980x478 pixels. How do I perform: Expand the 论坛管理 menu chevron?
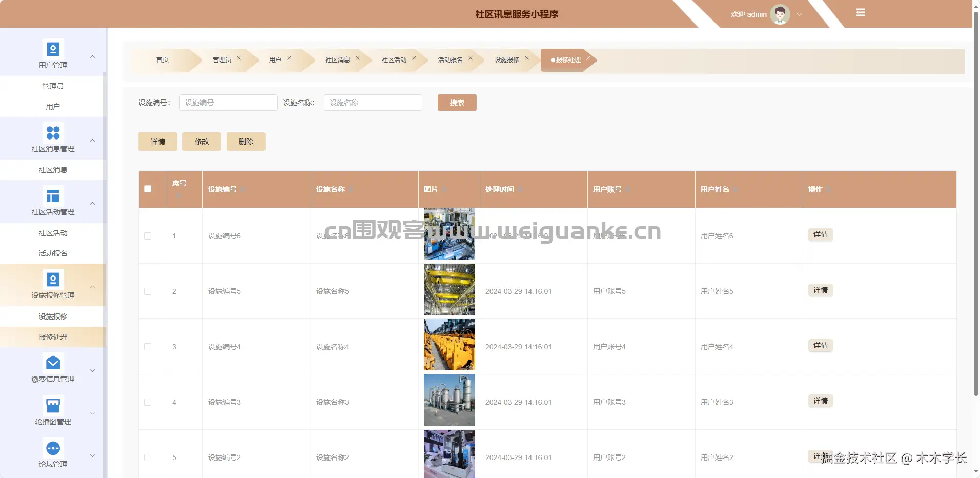pos(93,455)
